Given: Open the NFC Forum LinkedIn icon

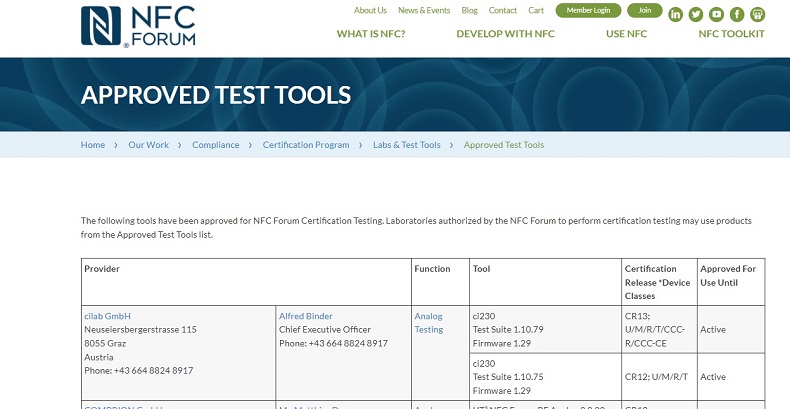Looking at the screenshot, I should click(675, 15).
